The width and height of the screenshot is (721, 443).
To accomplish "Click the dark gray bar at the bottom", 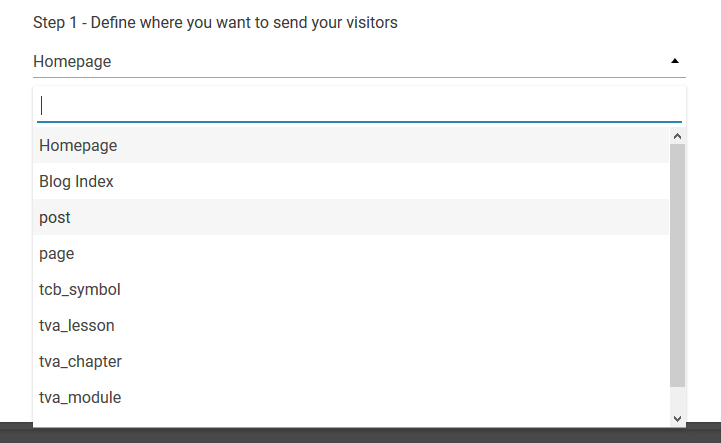I will [360, 435].
